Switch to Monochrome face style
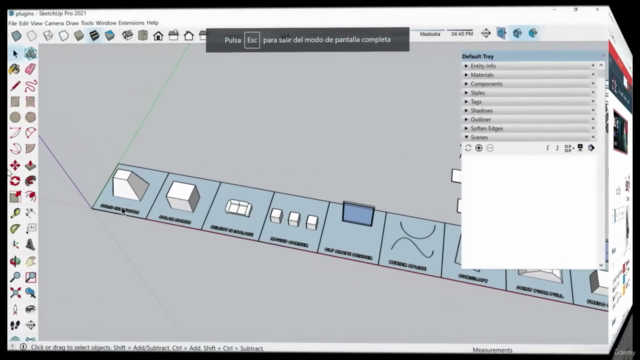Screen dimensions: 640x360 [x=110, y=36]
